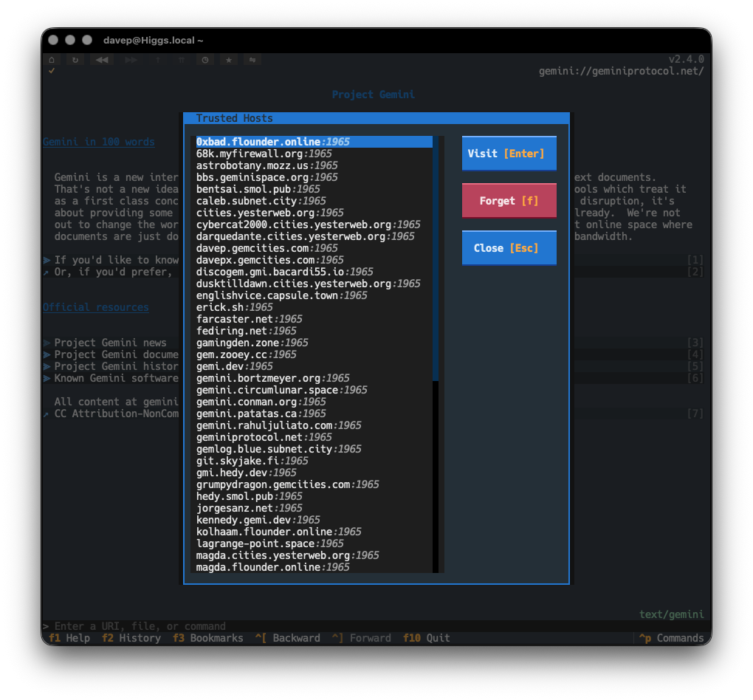Click ^] Forward in the footer
Image resolution: width=753 pixels, height=700 pixels.
[362, 638]
